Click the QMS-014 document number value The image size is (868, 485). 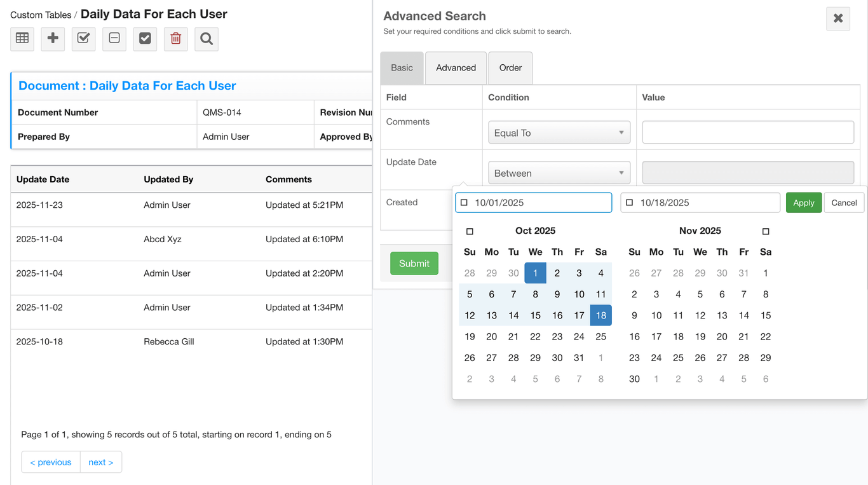(x=222, y=113)
